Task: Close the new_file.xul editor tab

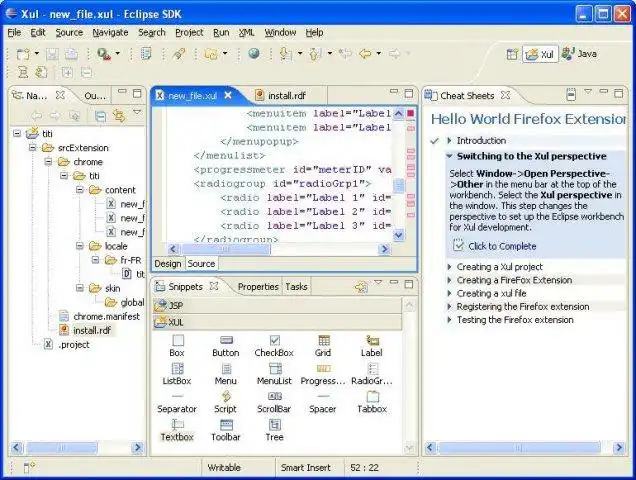Action: point(228,95)
